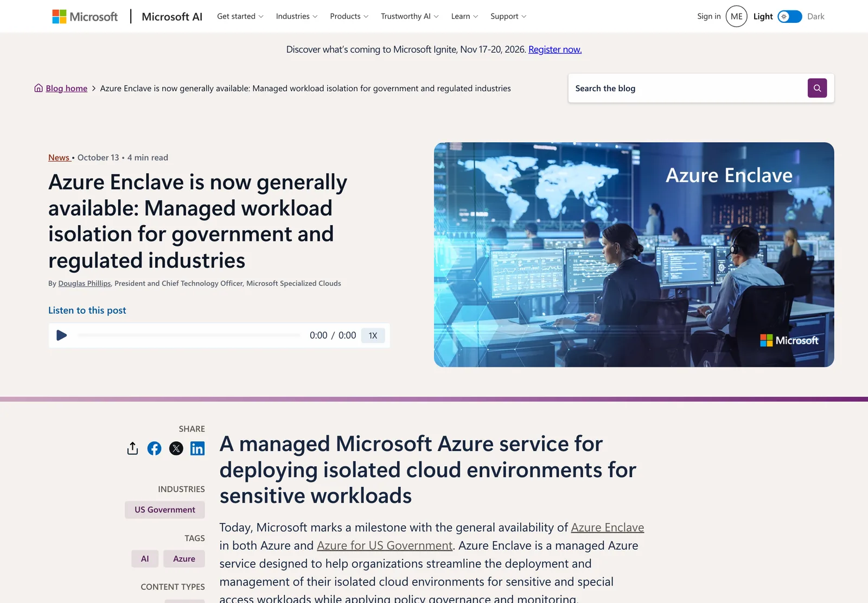This screenshot has height=603, width=868.
Task: Select the US Government industry tag
Action: 165,510
